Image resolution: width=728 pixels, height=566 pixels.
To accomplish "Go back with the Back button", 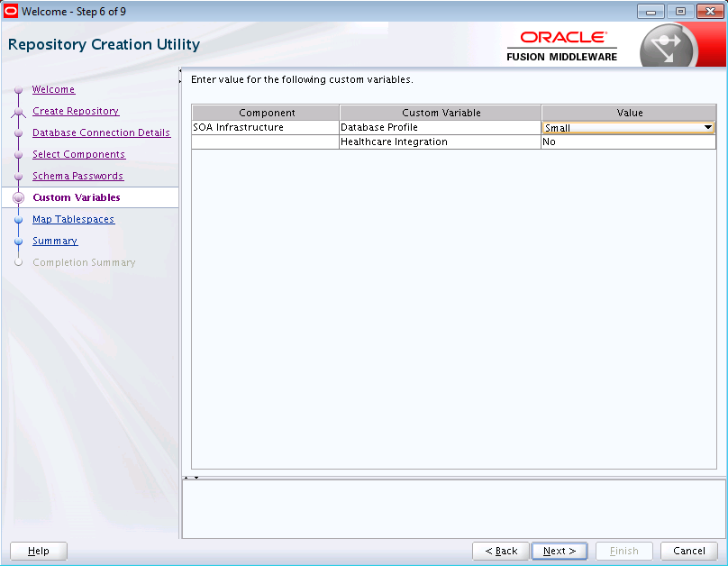I will tap(501, 551).
